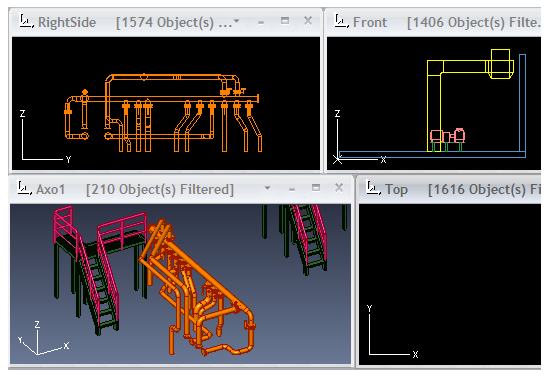Select the blue floor outline in Front view
This screenshot has width=547, height=377.
[433, 154]
